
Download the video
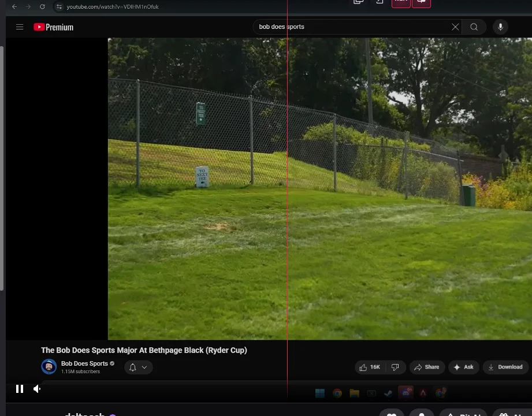click(505, 367)
